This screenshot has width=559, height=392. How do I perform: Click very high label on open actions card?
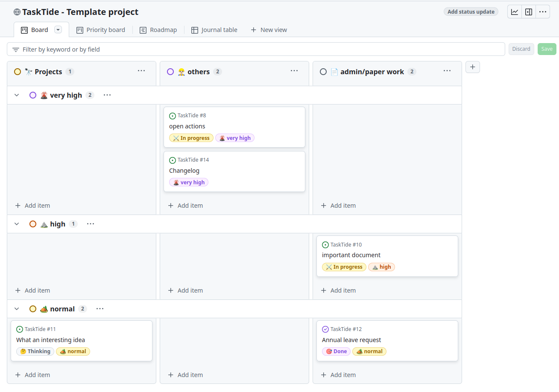[235, 138]
